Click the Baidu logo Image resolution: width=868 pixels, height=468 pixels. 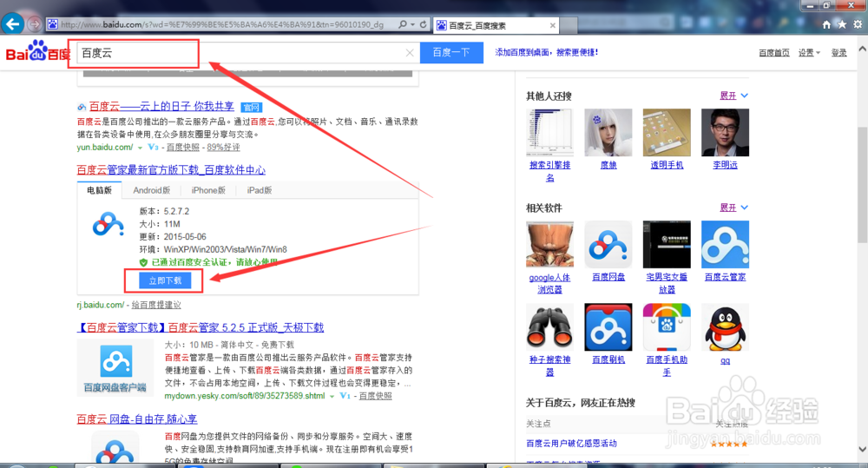pos(37,51)
